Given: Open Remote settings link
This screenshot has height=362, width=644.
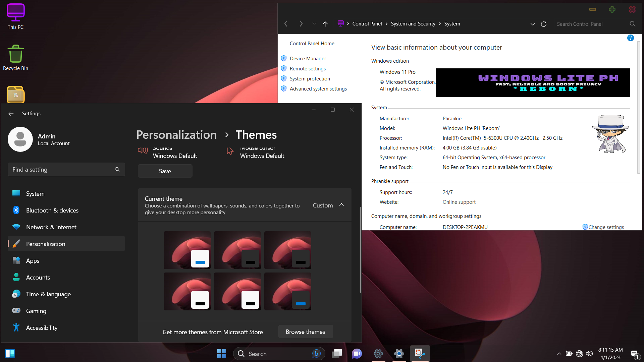Looking at the screenshot, I should [308, 69].
